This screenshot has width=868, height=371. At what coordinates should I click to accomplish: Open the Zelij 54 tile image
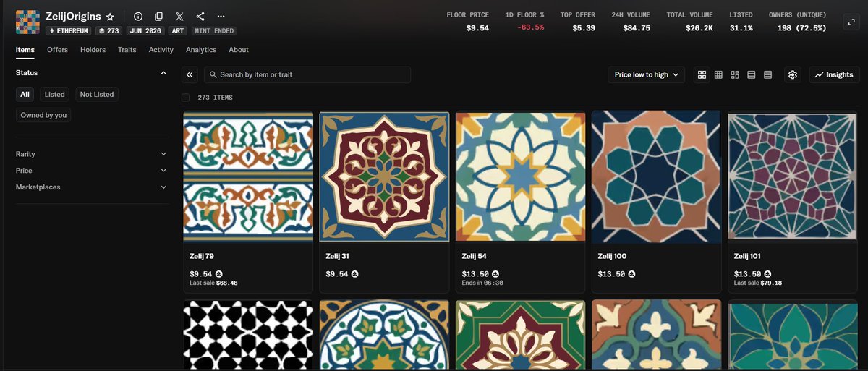pyautogui.click(x=520, y=176)
